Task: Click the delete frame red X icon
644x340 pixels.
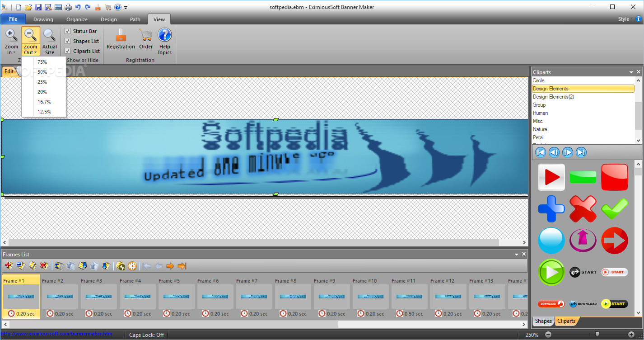Action: tap(44, 266)
